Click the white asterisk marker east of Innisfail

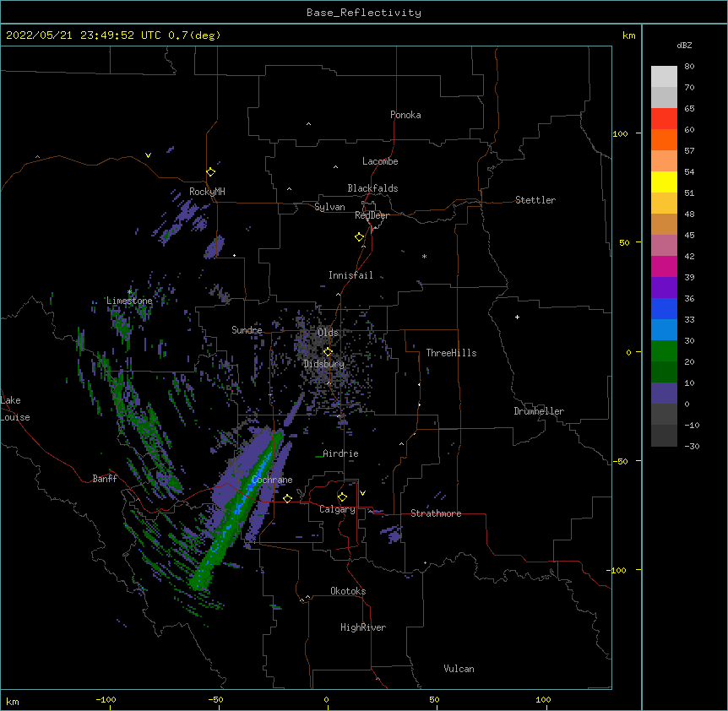(x=424, y=257)
